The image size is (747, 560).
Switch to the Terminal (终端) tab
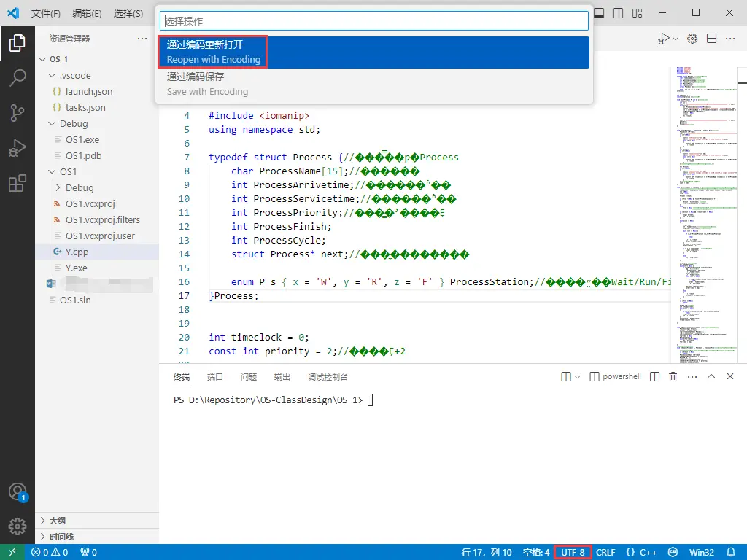click(182, 377)
